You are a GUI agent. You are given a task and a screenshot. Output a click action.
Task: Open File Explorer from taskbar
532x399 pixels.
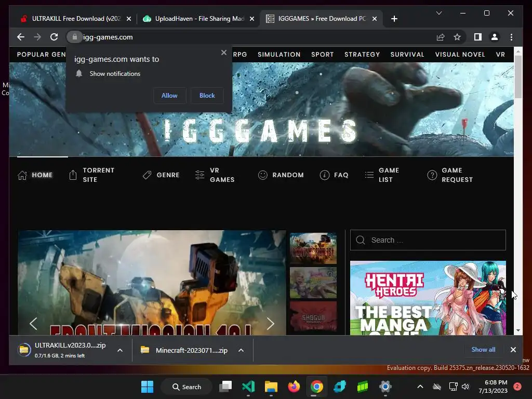tap(271, 387)
